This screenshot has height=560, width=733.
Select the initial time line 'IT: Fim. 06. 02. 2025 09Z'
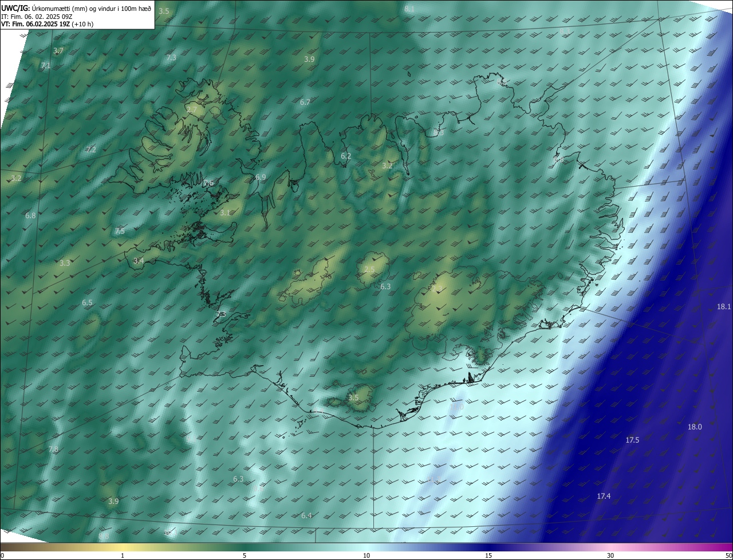(37, 16)
